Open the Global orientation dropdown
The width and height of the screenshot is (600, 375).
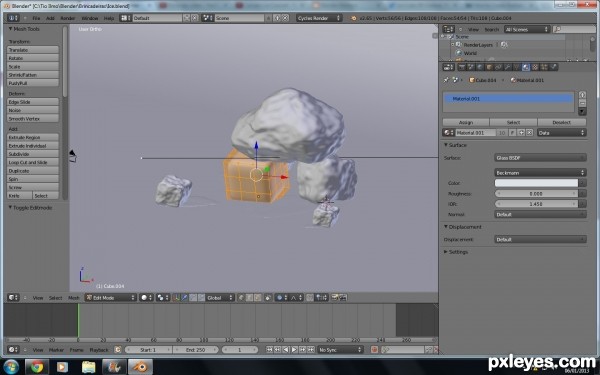pyautogui.click(x=220, y=298)
